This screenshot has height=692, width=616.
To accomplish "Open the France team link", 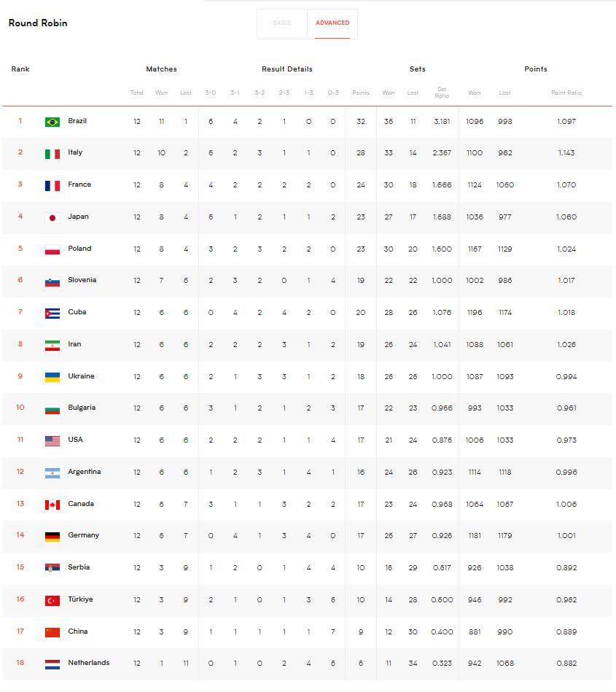I will click(79, 184).
